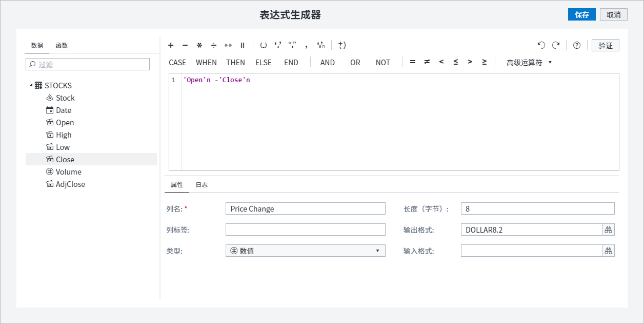Insert parentheses using the (.) toolbar icon

pyautogui.click(x=264, y=45)
